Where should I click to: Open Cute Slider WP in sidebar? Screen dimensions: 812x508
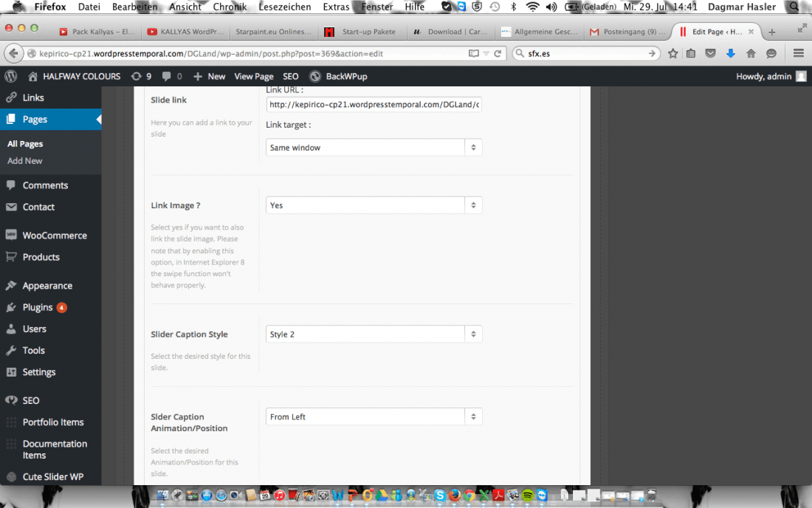[53, 476]
